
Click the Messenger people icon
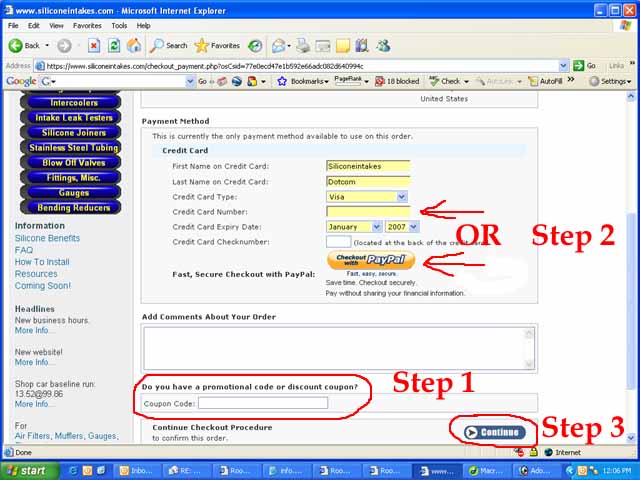pyautogui.click(x=383, y=45)
